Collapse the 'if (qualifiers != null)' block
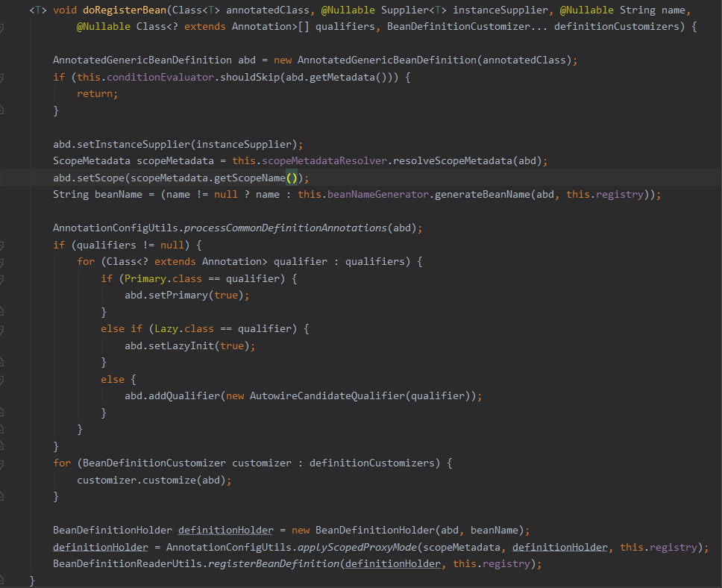The width and height of the screenshot is (722, 588). point(1,244)
